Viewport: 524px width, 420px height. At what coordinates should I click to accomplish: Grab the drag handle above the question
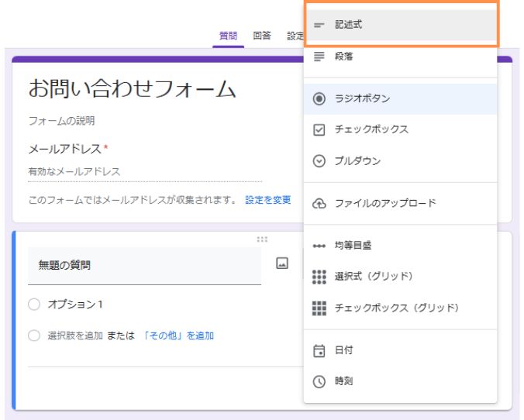262,239
